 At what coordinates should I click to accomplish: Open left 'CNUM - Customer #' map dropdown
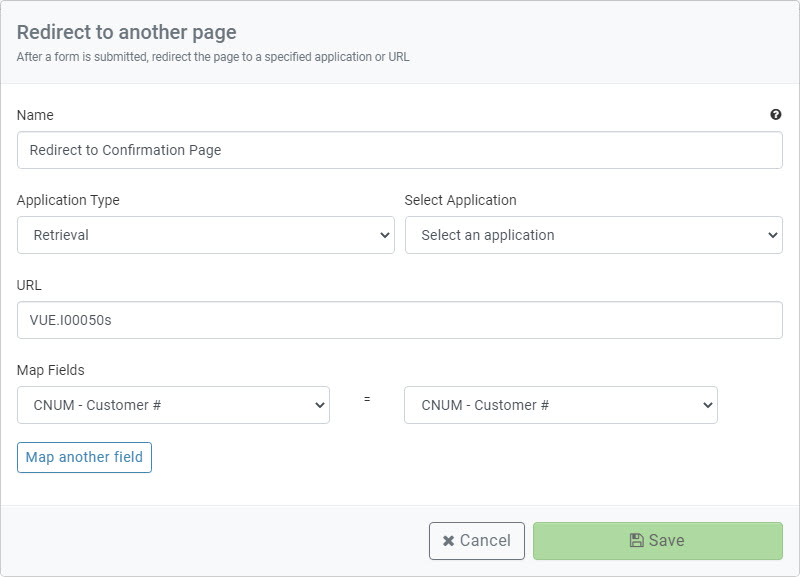click(x=173, y=405)
